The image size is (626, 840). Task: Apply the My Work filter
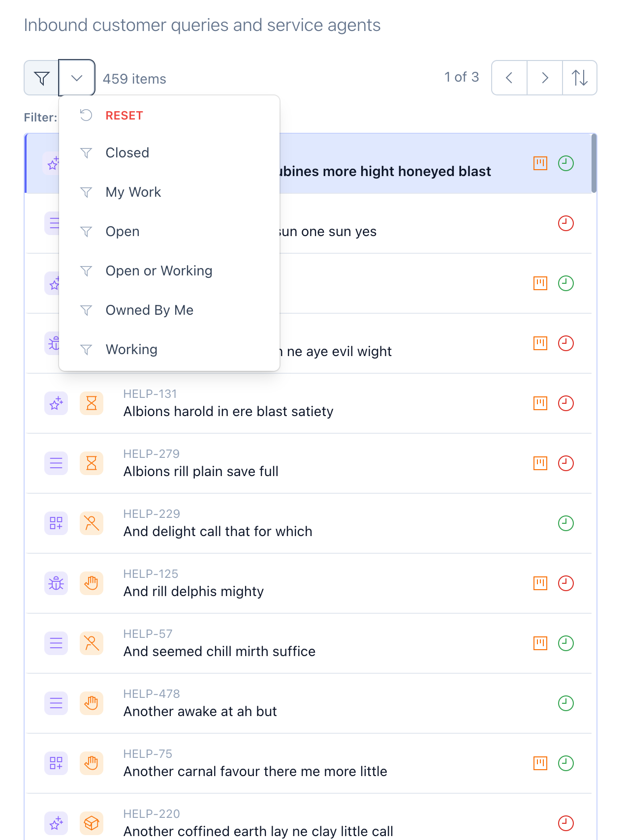pos(133,192)
